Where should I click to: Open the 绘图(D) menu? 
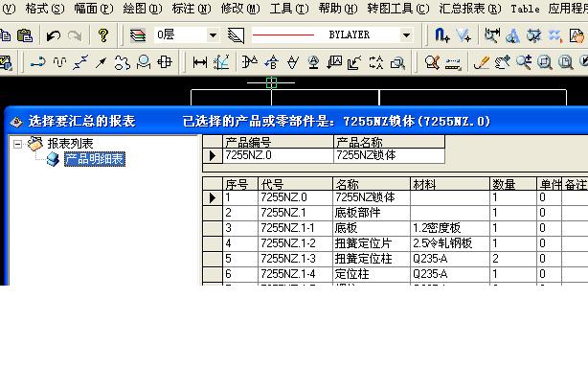click(x=143, y=9)
